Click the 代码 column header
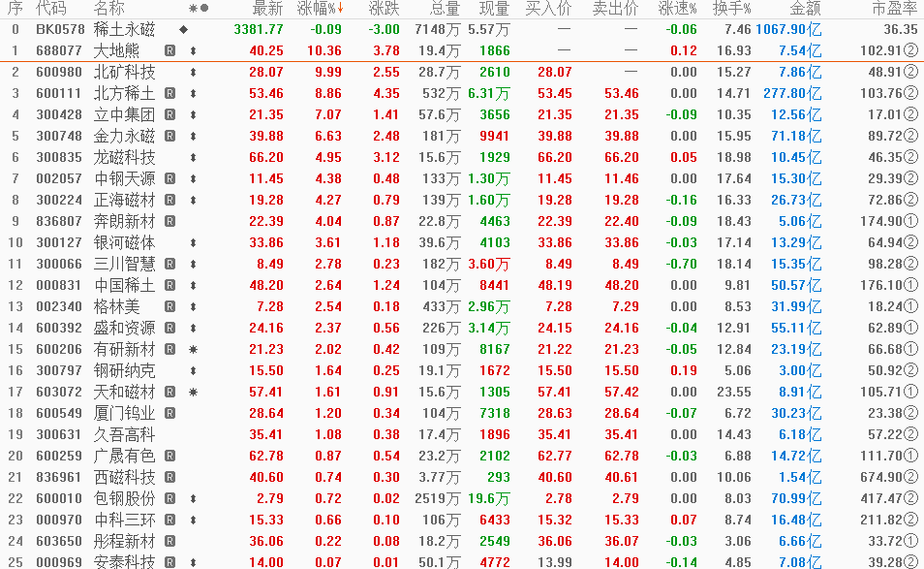 coord(51,9)
